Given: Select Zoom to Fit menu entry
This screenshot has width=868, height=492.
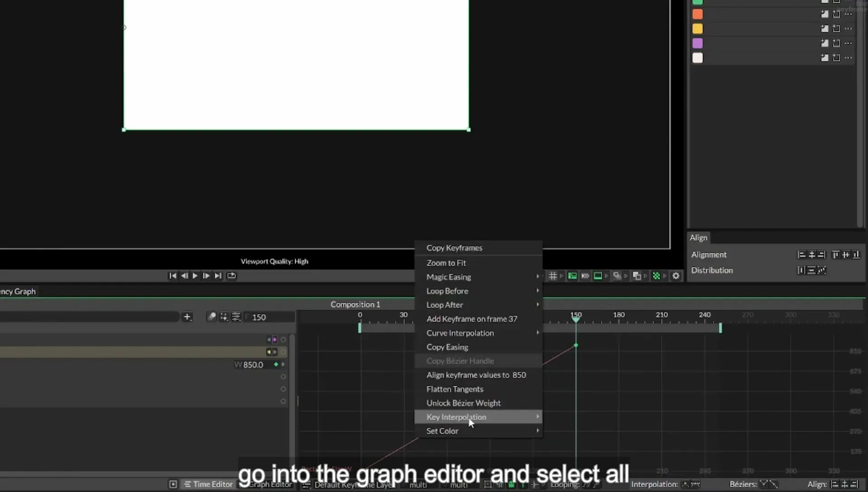Looking at the screenshot, I should tap(478, 263).
